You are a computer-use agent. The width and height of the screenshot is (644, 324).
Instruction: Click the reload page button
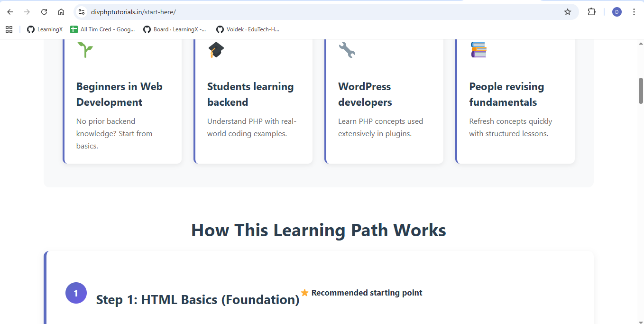44,12
